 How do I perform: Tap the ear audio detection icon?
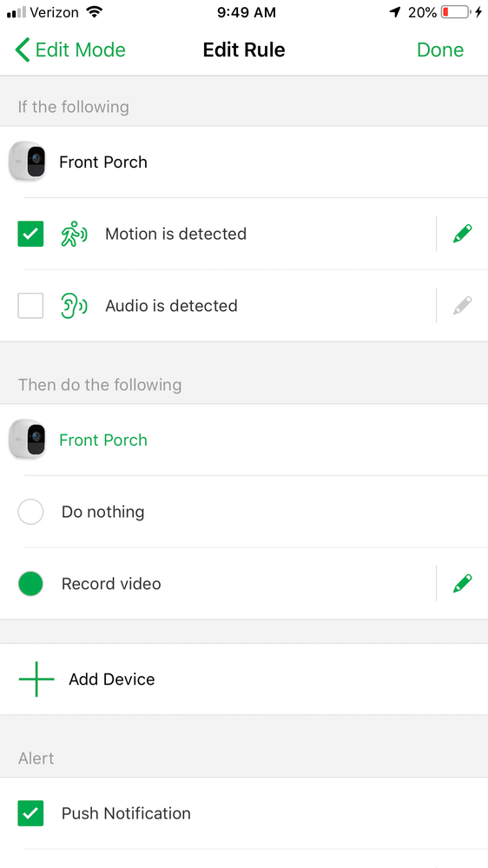pyautogui.click(x=74, y=306)
